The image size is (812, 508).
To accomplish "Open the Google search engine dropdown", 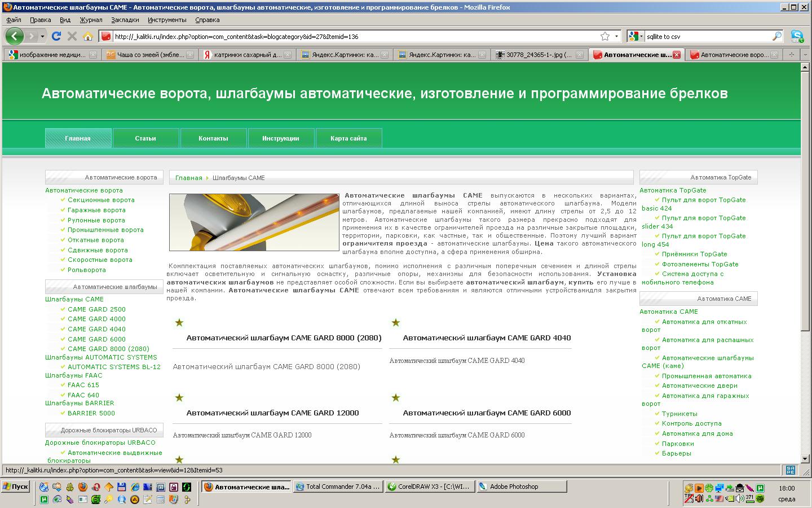I will [x=636, y=36].
